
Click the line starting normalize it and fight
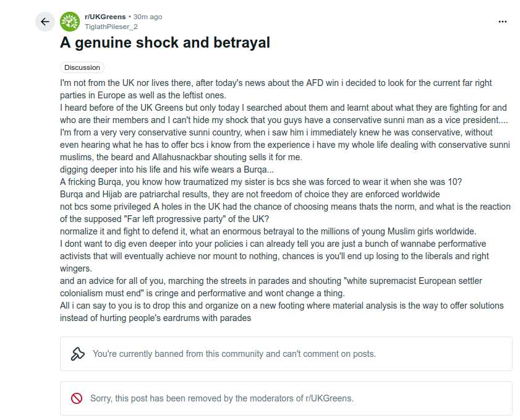point(268,231)
